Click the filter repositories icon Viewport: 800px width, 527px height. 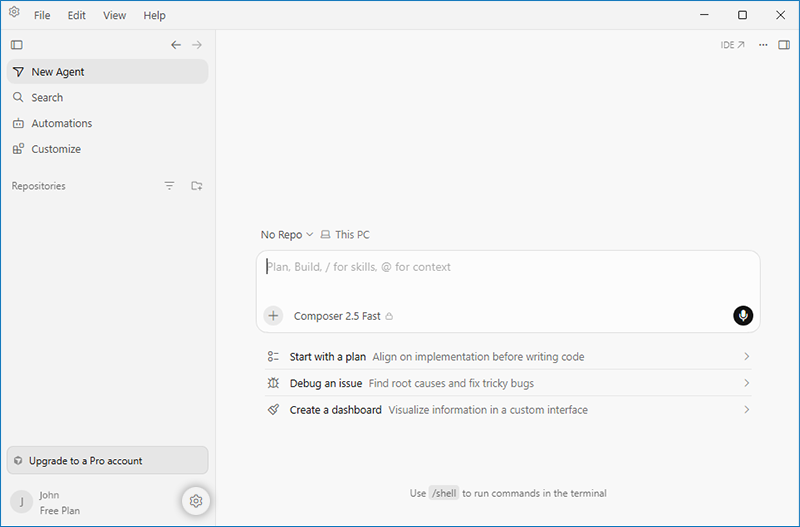pyautogui.click(x=169, y=186)
